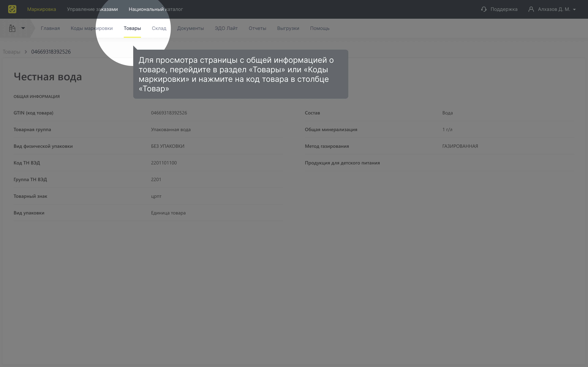This screenshot has height=367, width=588.
Task: Click the Вид физической упаковки label
Action: point(43,146)
